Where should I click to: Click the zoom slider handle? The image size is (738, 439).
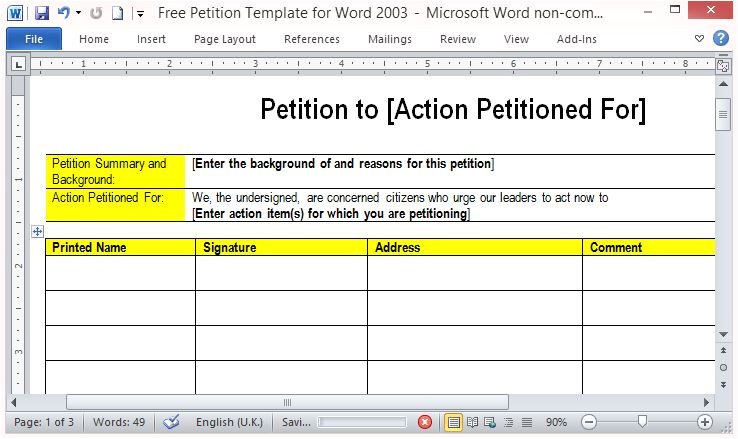pyautogui.click(x=642, y=422)
